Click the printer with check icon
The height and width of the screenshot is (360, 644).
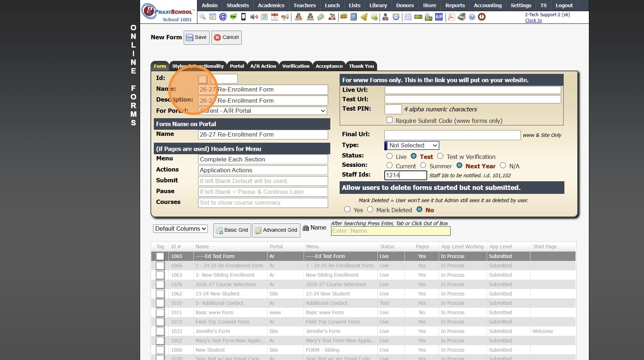pyautogui.click(x=429, y=17)
